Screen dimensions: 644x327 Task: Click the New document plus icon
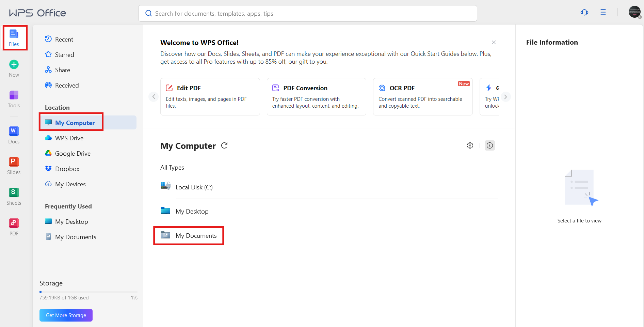click(14, 64)
